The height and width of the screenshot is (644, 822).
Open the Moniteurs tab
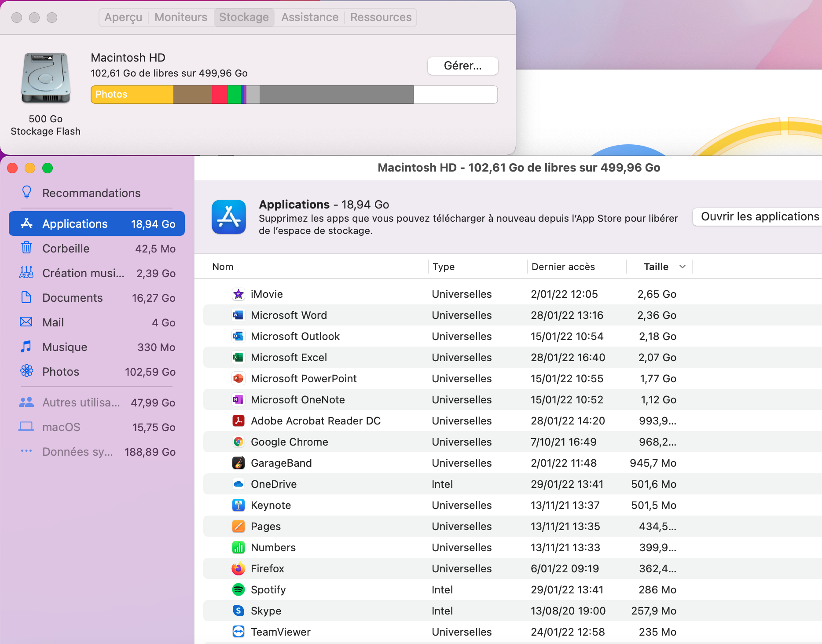coord(181,18)
